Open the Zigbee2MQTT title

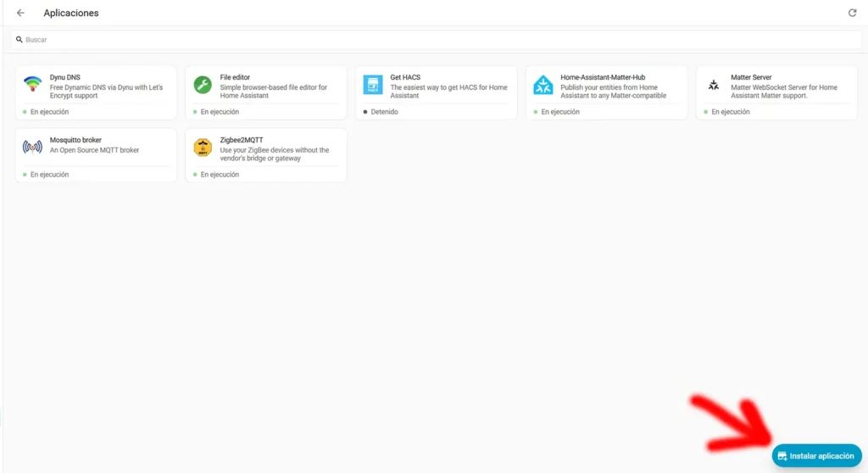242,140
